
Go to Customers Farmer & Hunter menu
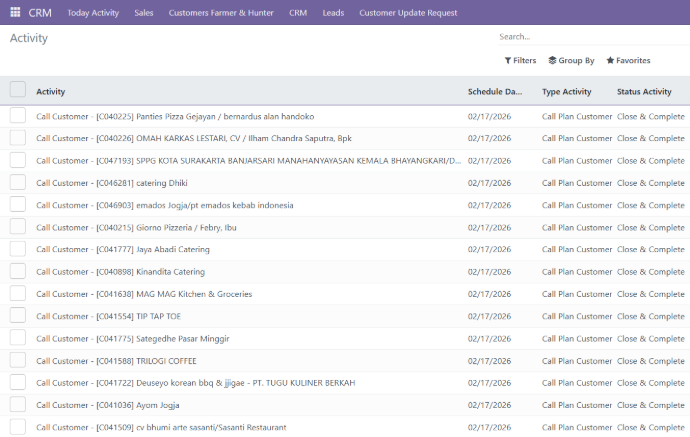coord(221,13)
